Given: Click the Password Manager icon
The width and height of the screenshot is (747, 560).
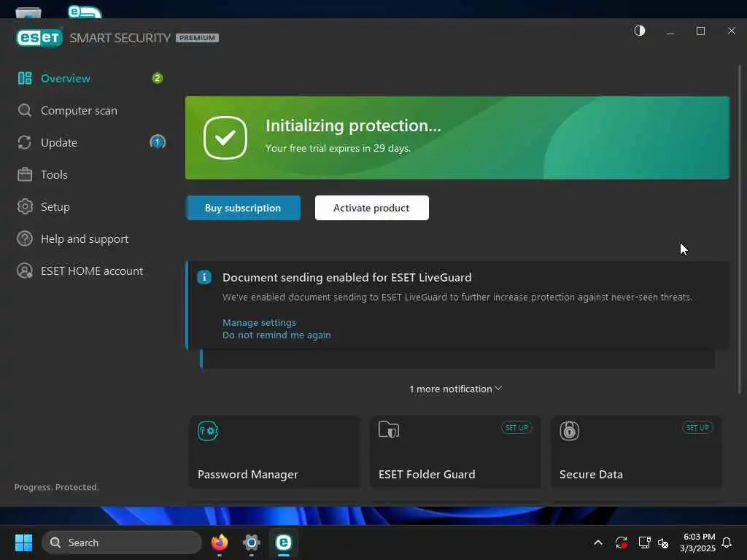Looking at the screenshot, I should tap(208, 431).
